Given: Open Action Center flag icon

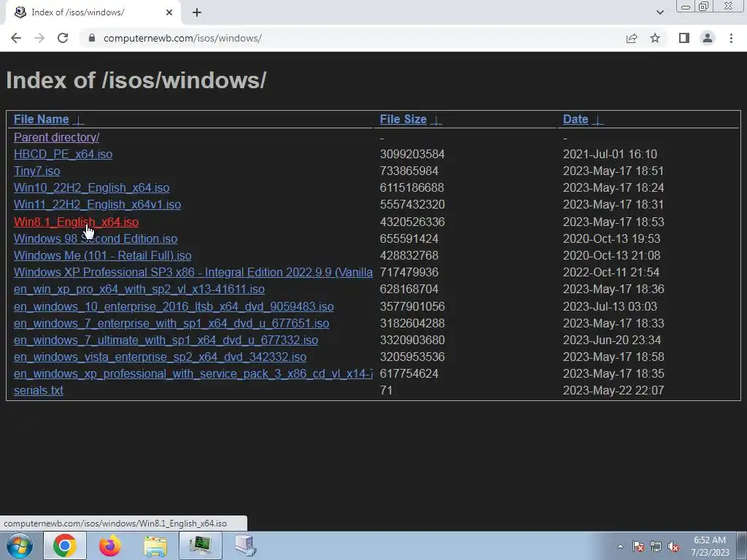Looking at the screenshot, I should [638, 546].
